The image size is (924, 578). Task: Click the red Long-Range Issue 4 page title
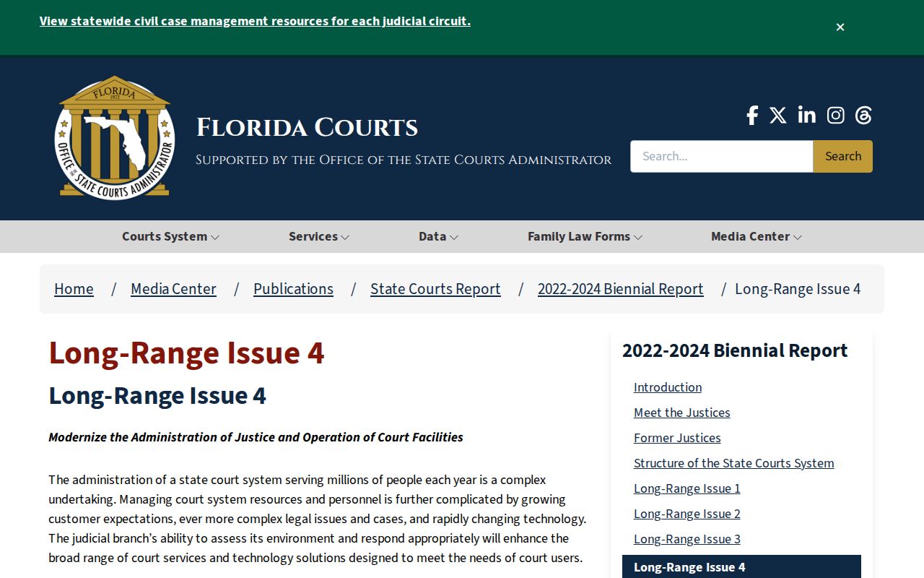click(x=186, y=353)
